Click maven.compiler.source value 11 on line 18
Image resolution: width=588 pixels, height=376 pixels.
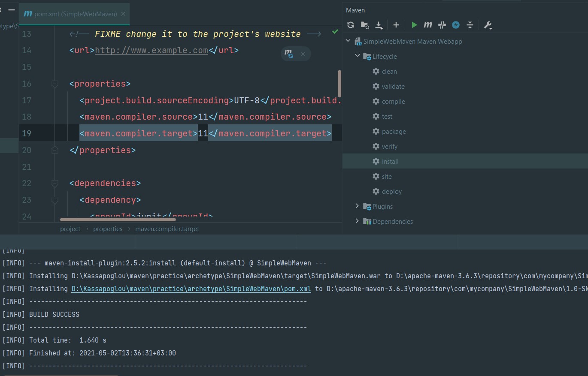coord(203,117)
